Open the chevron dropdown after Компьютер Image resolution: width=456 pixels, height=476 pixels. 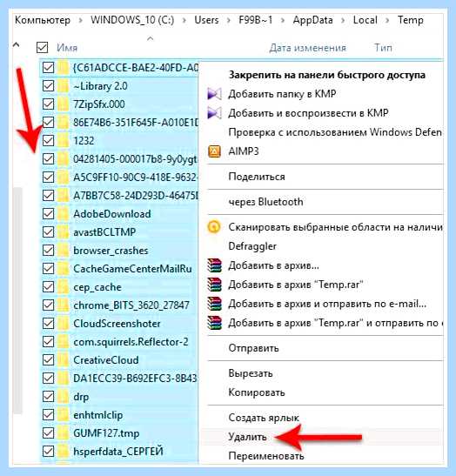click(80, 20)
